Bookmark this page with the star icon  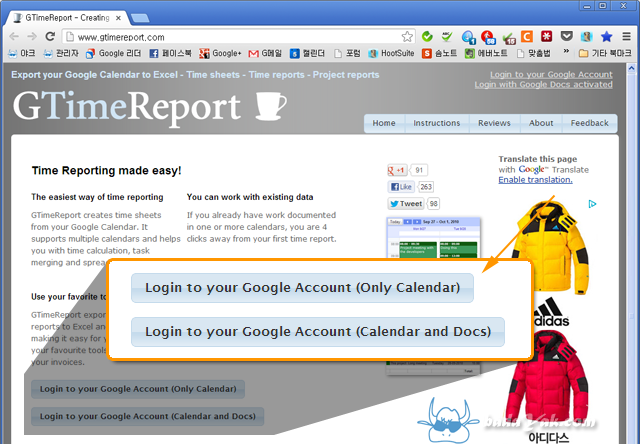tap(407, 37)
